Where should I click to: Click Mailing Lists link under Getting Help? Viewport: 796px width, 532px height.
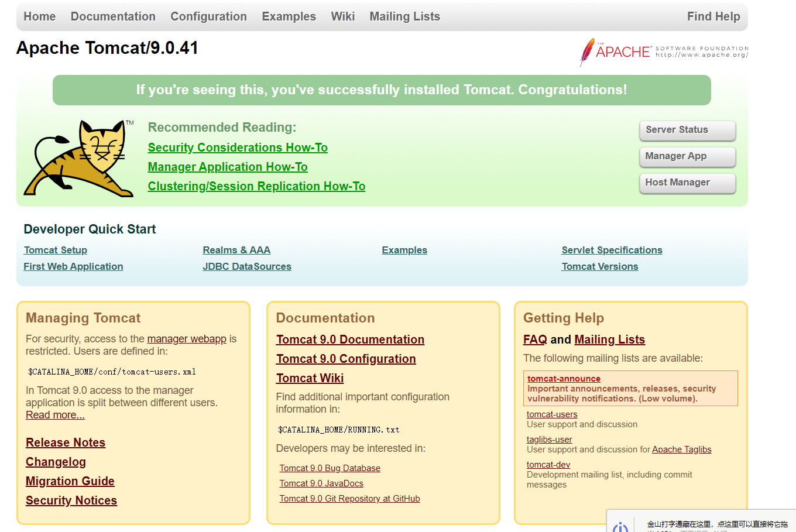pyautogui.click(x=609, y=339)
